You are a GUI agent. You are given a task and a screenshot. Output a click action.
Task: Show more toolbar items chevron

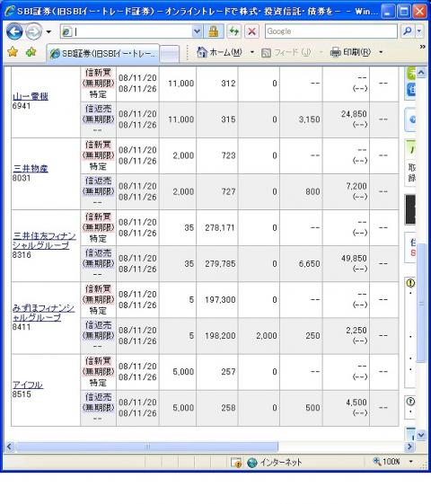click(423, 47)
